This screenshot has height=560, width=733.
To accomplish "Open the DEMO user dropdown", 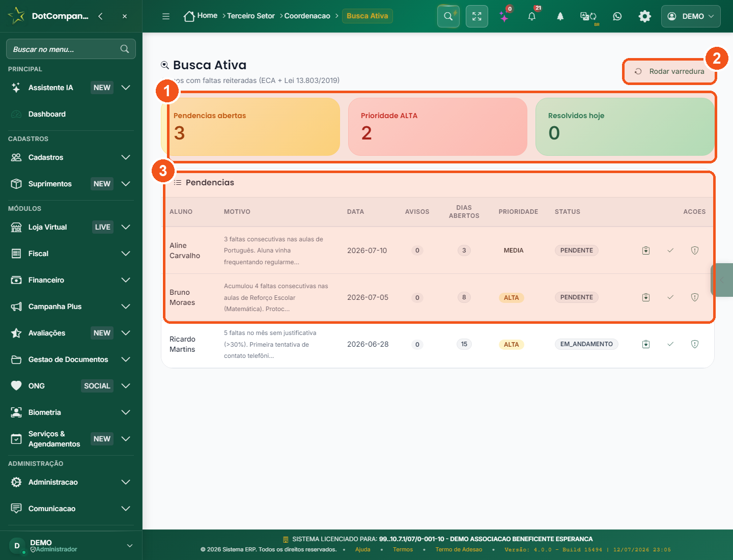I will coord(691,16).
